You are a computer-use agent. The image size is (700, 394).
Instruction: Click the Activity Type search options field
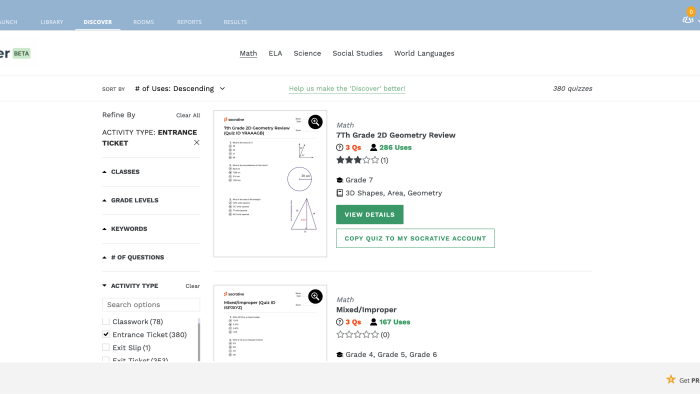(151, 304)
